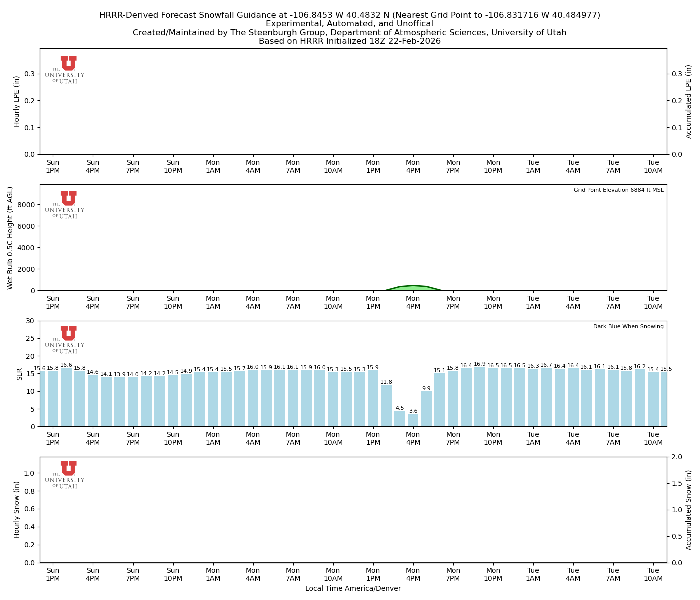
Task: Click the 'Grid Point Elevation 6884 ft MSL' note
Action: point(618,190)
